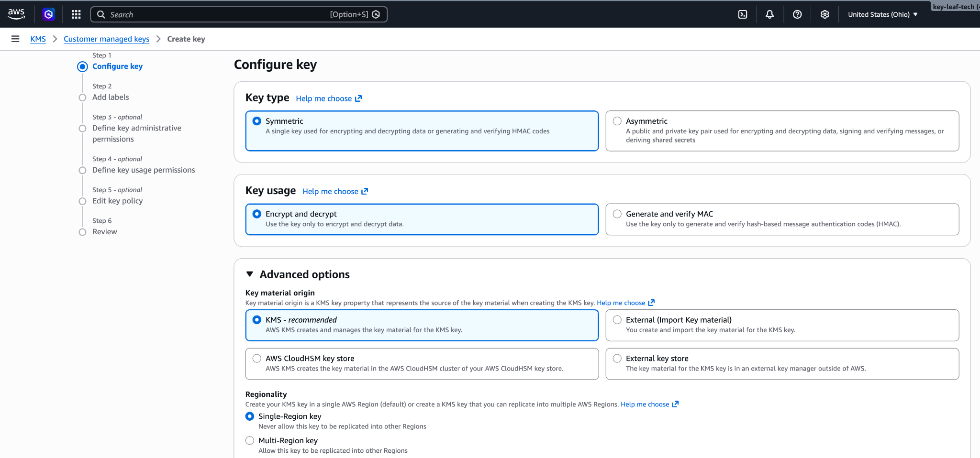Open Customer managed keys breadcrumb
Image resolution: width=980 pixels, height=458 pixels.
[x=106, y=39]
